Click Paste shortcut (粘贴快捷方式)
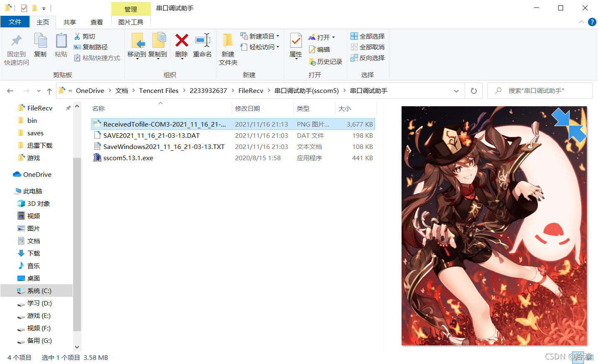 [x=97, y=58]
